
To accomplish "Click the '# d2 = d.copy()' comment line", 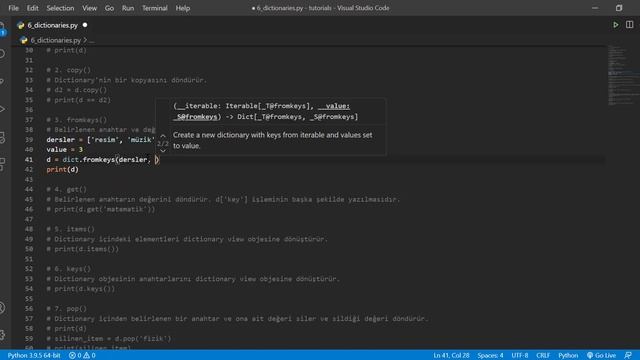I will click(77, 90).
